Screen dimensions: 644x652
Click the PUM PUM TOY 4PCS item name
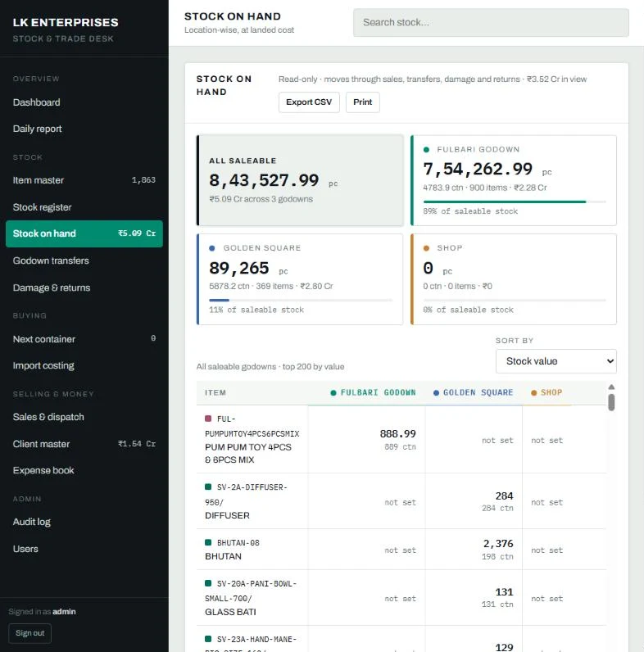tap(248, 453)
